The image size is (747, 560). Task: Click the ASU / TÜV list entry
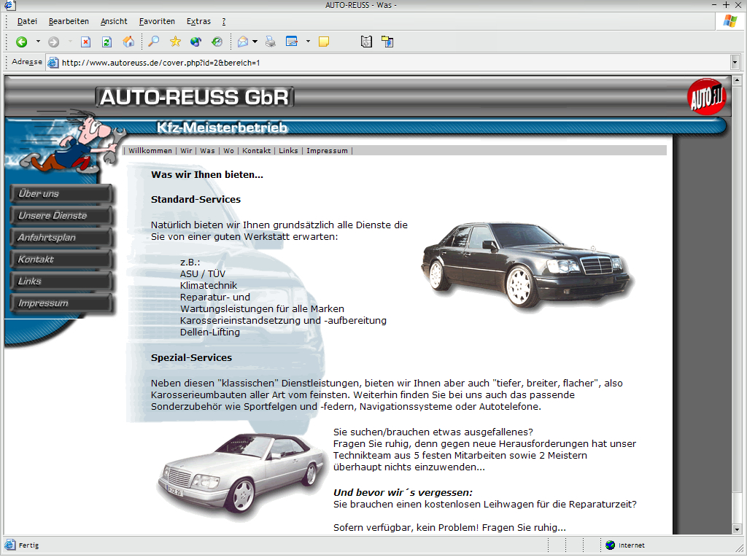tap(203, 274)
